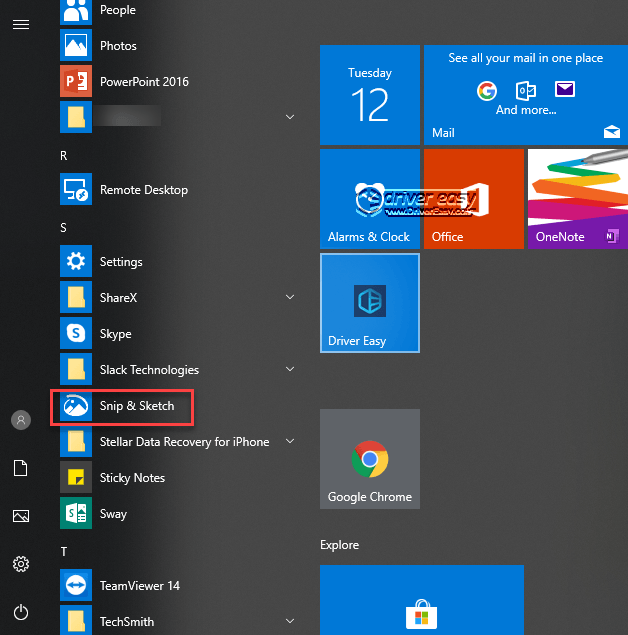Click the Power button icon
The width and height of the screenshot is (628, 635).
click(x=20, y=612)
